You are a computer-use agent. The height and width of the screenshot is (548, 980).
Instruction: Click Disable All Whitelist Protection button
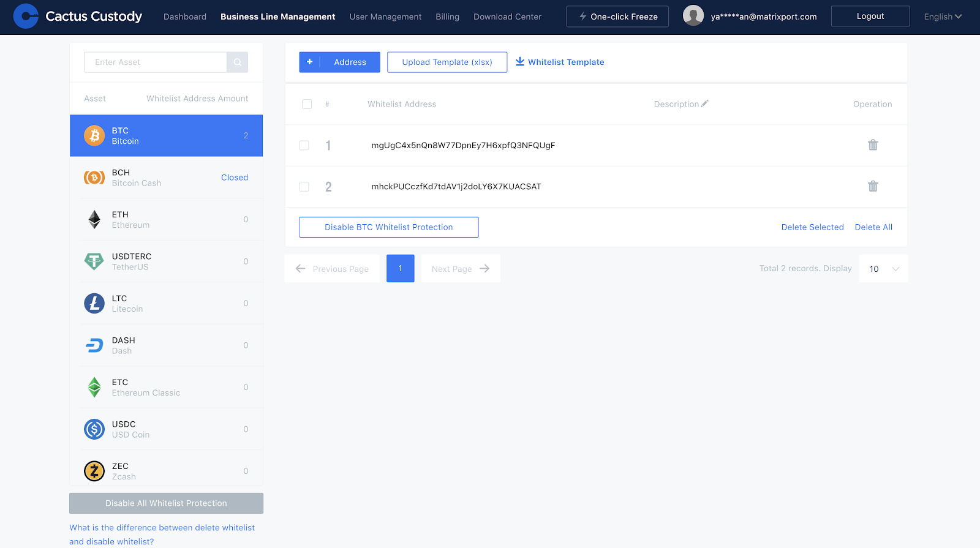click(166, 503)
